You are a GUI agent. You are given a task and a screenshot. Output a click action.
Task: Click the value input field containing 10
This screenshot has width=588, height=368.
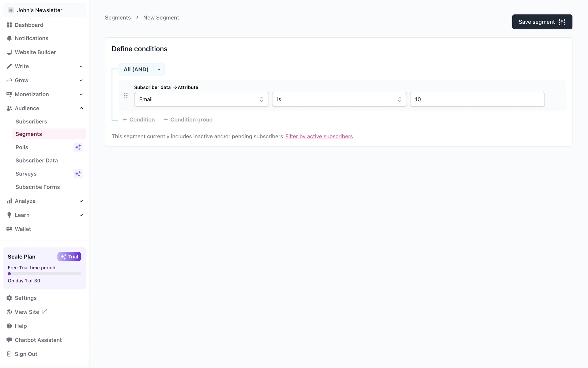click(477, 99)
